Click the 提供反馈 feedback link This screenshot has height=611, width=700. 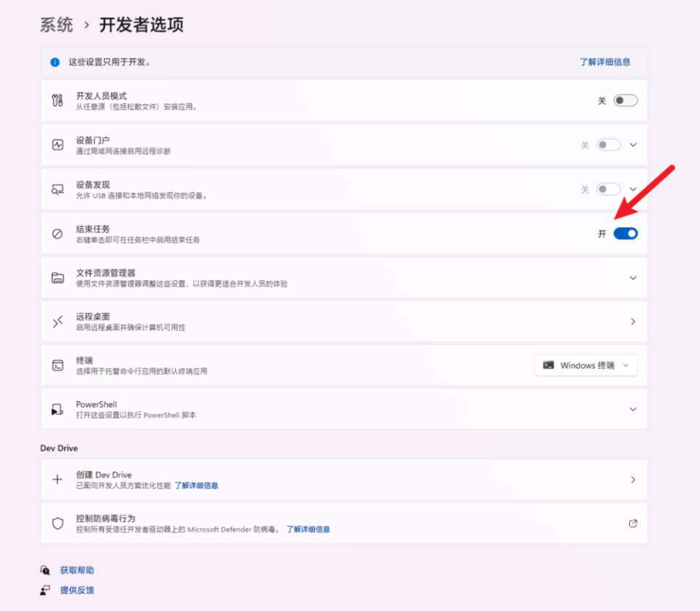(x=76, y=591)
